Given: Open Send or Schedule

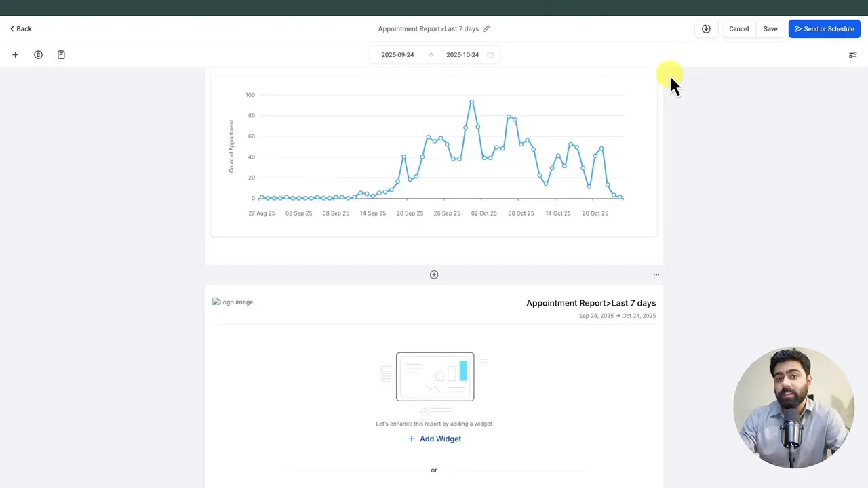Looking at the screenshot, I should 825,28.
